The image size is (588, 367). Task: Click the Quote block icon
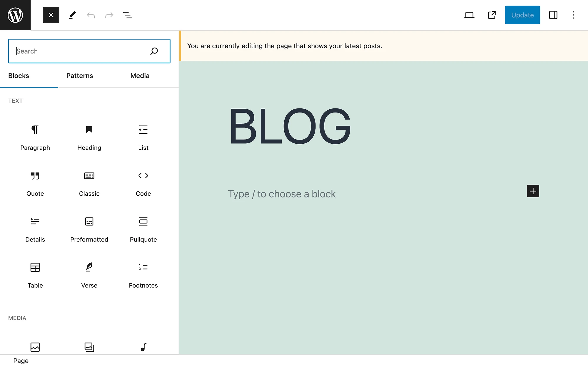click(x=35, y=175)
